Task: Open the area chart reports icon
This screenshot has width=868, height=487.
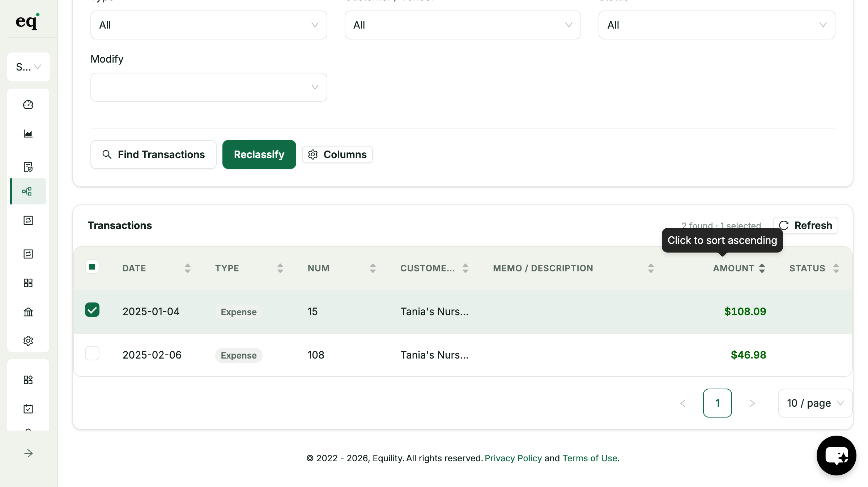Action: click(28, 134)
